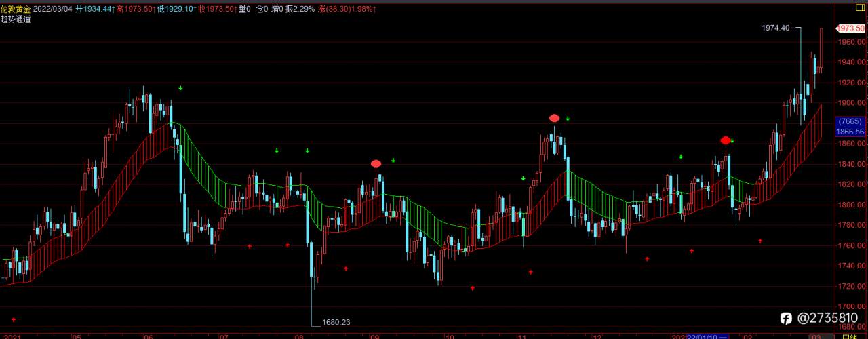Click the 1720.00 price axis label
The width and height of the screenshot is (868, 339).
(852, 286)
